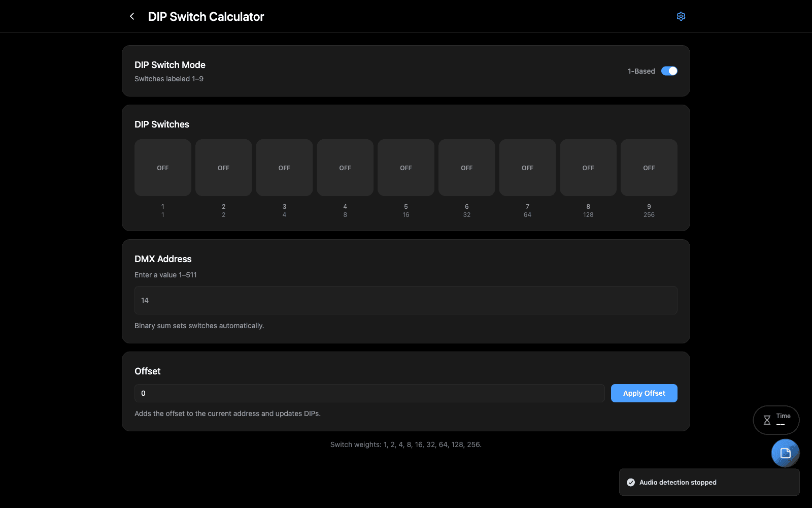
Task: Switch on DIP switch 7, weight 64
Action: tap(527, 168)
